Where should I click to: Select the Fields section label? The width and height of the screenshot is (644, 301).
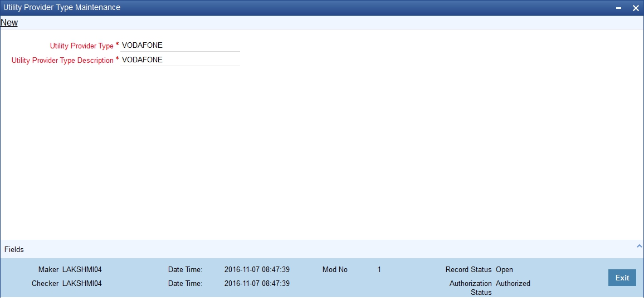(x=14, y=249)
